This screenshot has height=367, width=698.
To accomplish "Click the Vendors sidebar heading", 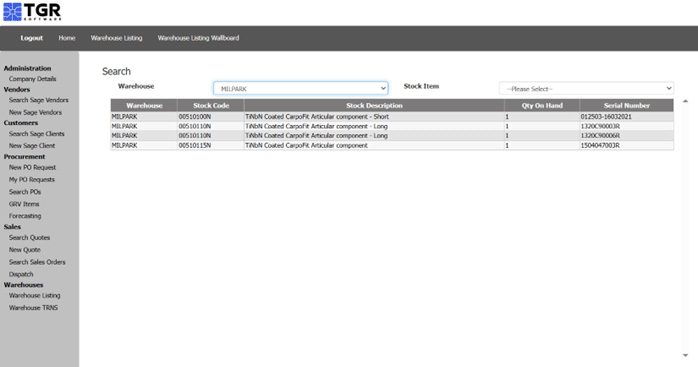I will coord(17,90).
